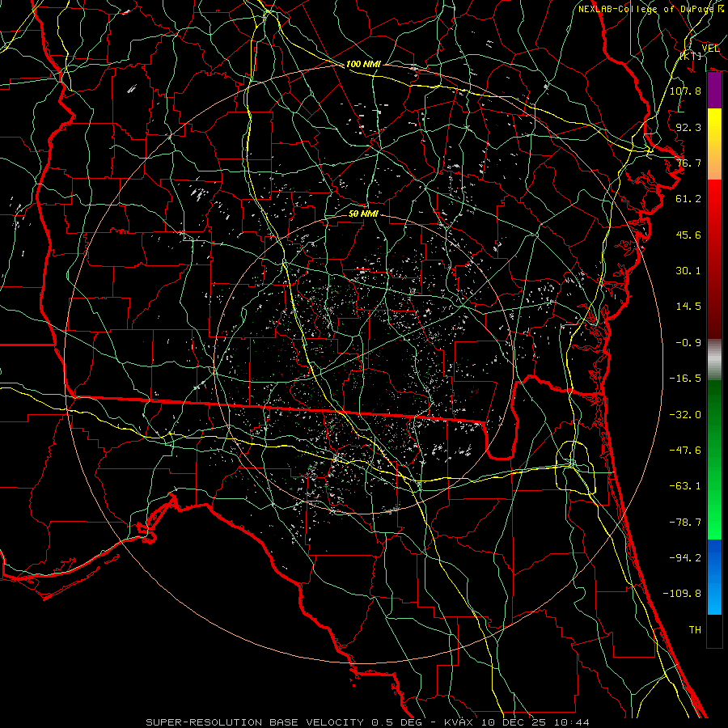Click the -109.8 velocity scale value
The width and height of the screenshot is (728, 728).
click(682, 594)
